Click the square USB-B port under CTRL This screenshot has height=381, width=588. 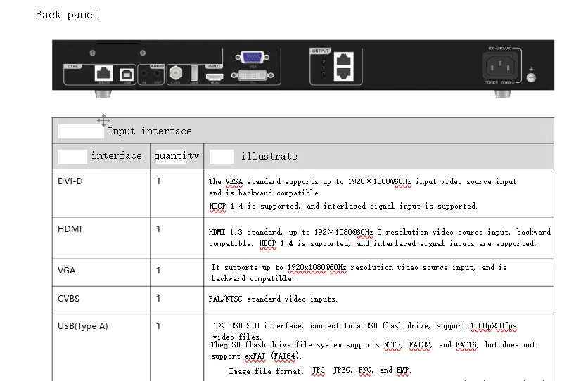[127, 75]
